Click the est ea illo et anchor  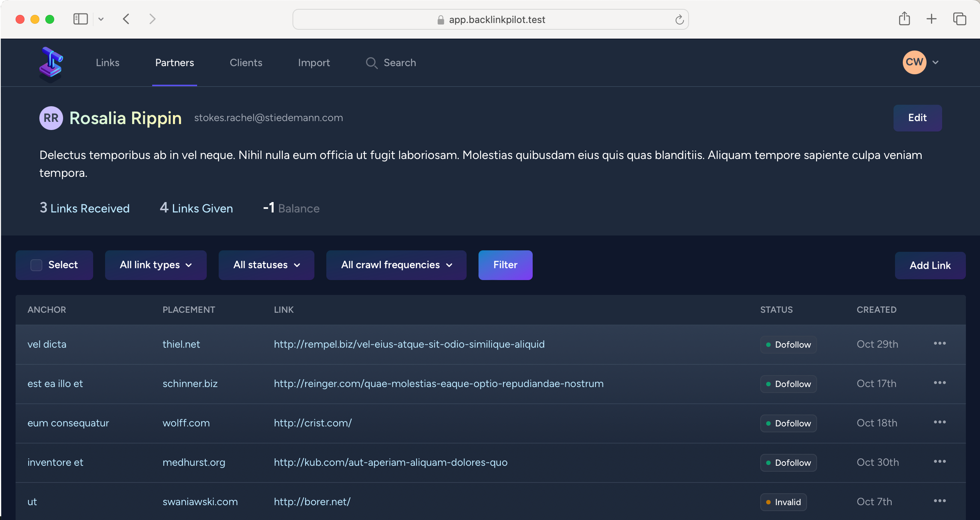tap(55, 383)
